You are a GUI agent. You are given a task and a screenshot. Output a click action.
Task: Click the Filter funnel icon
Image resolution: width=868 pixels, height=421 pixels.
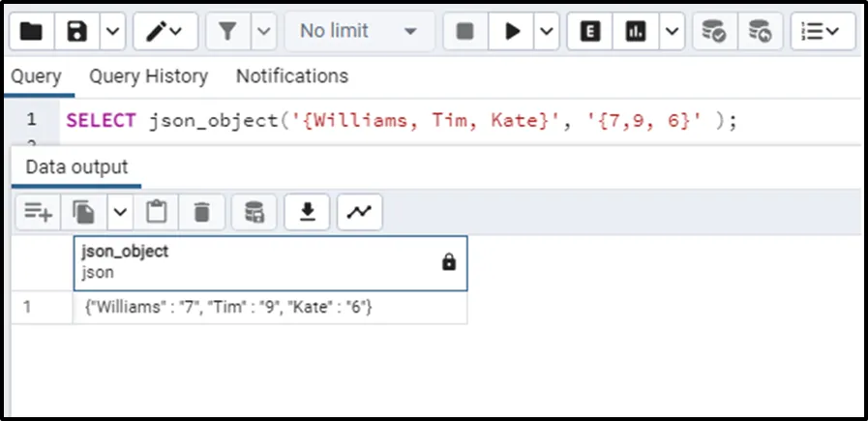coord(228,32)
